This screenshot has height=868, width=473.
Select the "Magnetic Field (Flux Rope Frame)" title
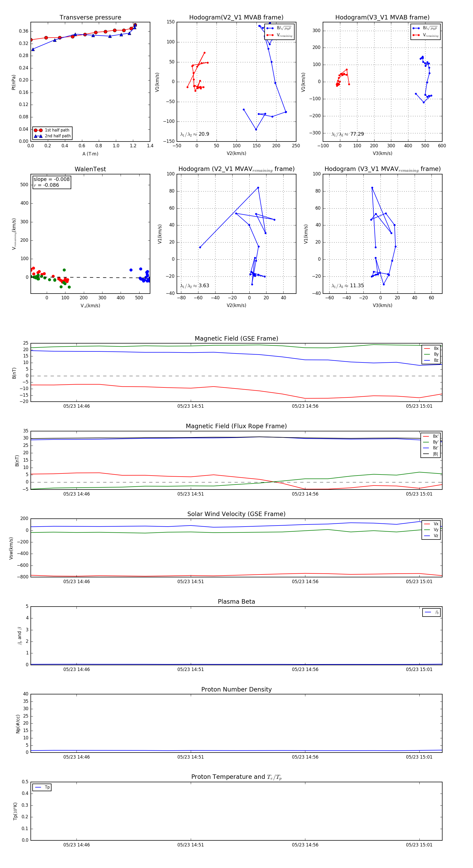[236, 426]
